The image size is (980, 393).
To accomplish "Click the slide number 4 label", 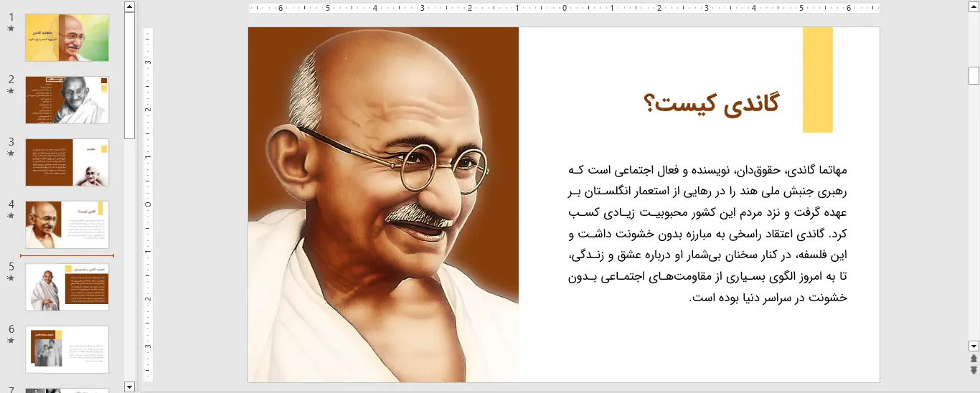I will tap(11, 204).
